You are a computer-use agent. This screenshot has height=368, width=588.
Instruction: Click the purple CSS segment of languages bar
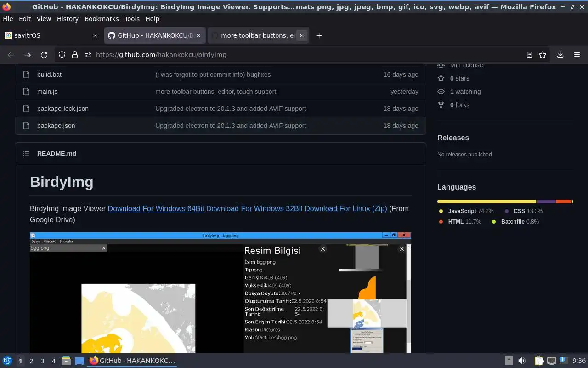coord(546,201)
